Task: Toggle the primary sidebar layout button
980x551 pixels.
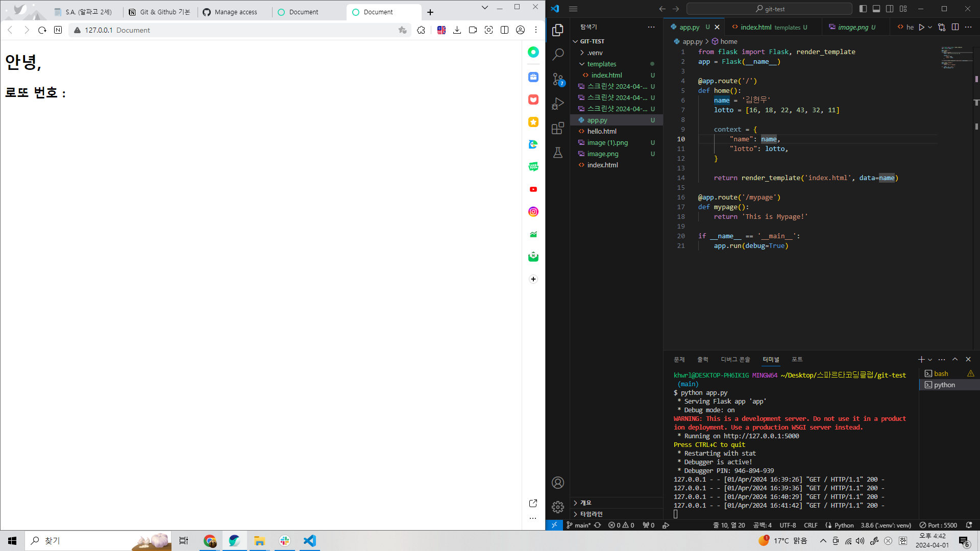Action: click(x=863, y=9)
